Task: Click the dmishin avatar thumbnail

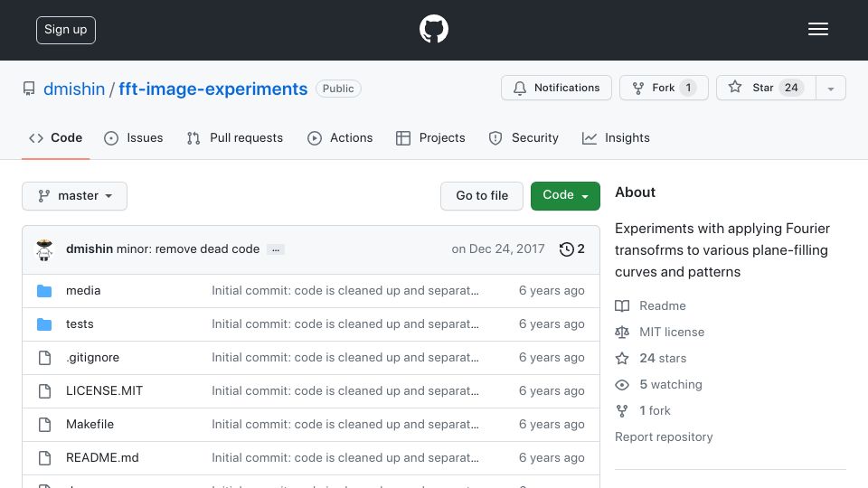Action: point(44,249)
